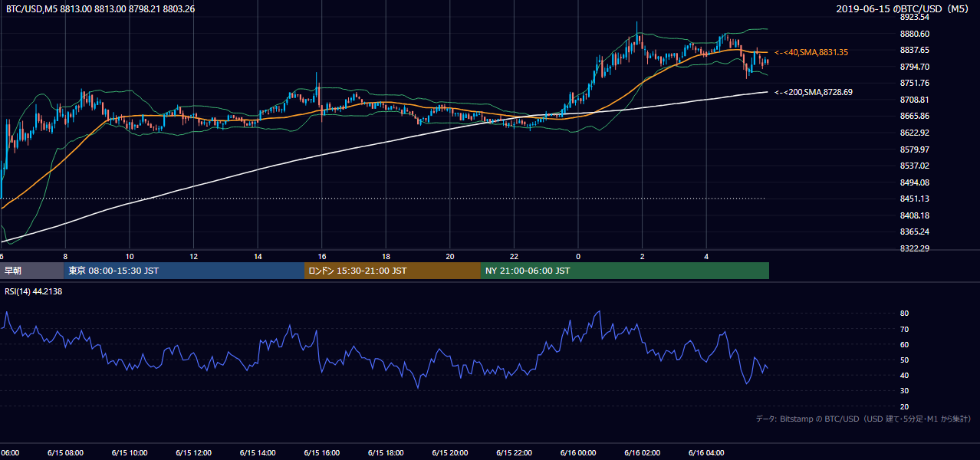This screenshot has width=980, height=460.
Task: Click the 6/15 10:00 date axis label
Action: point(130,453)
